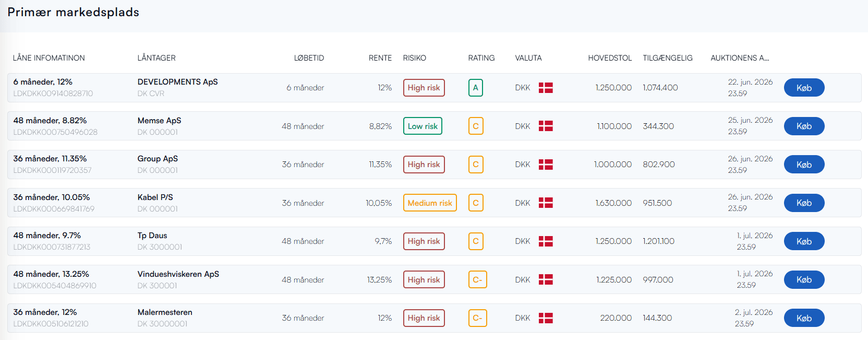
Task: Sort by the RENTE column header
Action: tap(380, 58)
